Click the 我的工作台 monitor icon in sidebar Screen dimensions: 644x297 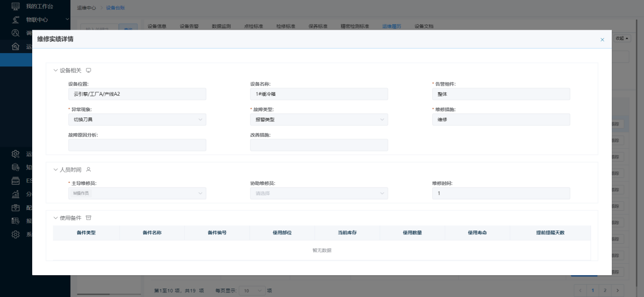point(16,6)
